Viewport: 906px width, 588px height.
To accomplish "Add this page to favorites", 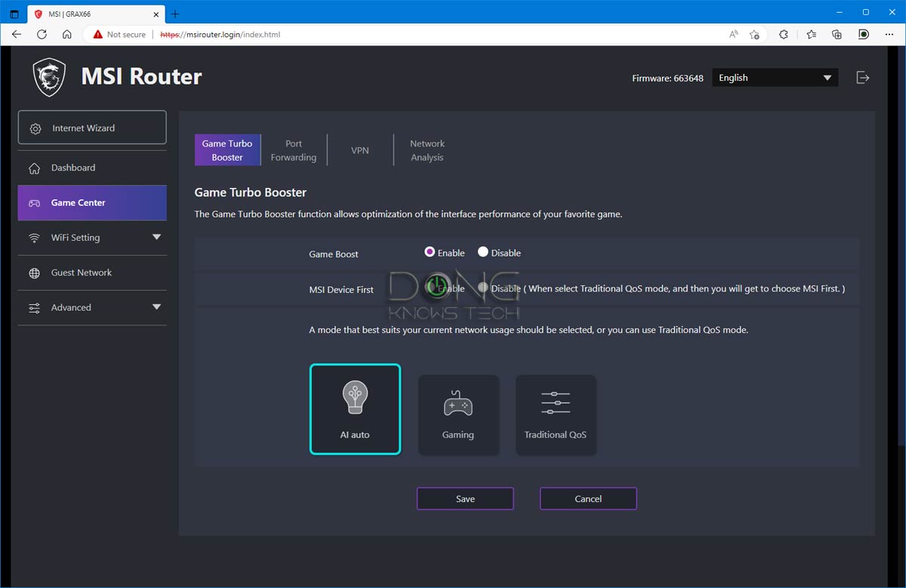I will [x=754, y=34].
